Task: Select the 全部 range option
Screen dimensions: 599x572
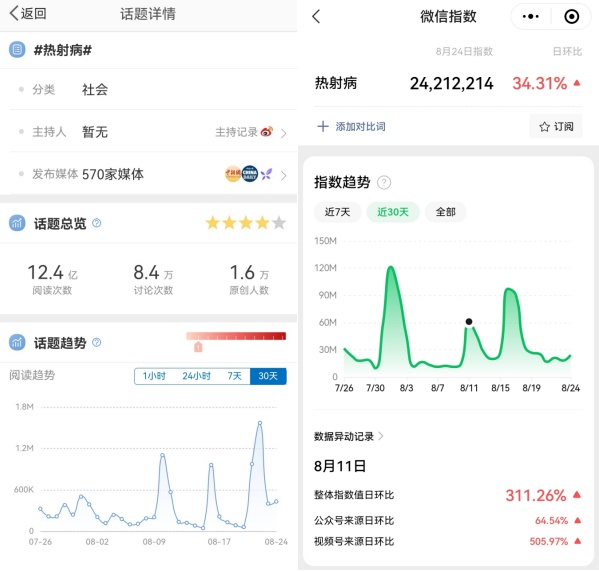Action: (x=445, y=212)
